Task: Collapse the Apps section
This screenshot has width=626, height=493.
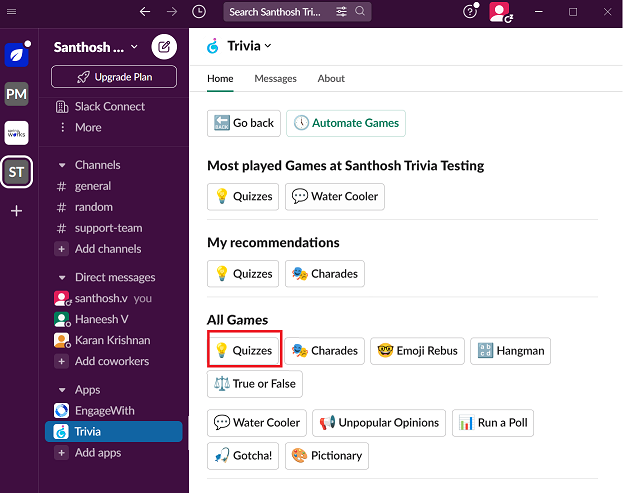Action: tap(62, 390)
